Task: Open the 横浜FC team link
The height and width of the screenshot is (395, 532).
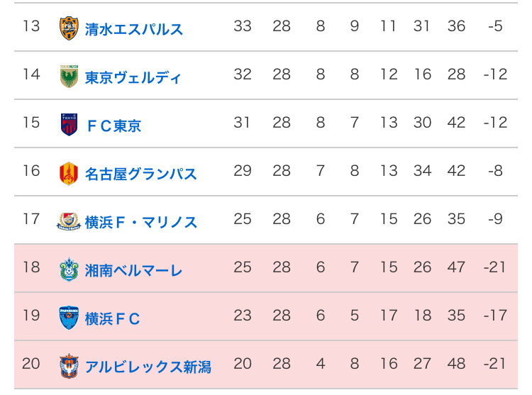Action: click(x=113, y=318)
